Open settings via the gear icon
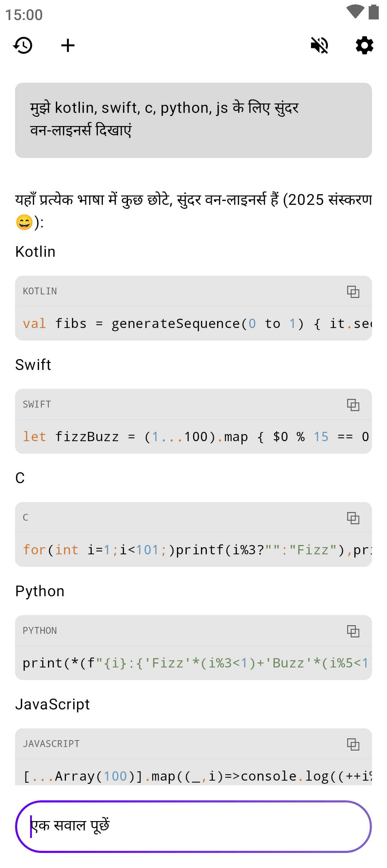Viewport: 387px width, 868px height. coord(364,45)
